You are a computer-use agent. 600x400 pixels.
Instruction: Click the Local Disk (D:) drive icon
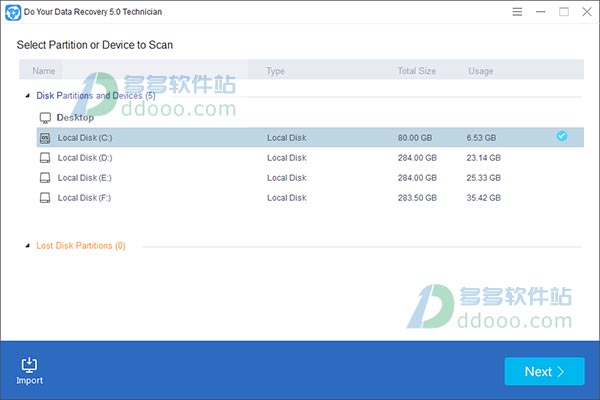(45, 158)
